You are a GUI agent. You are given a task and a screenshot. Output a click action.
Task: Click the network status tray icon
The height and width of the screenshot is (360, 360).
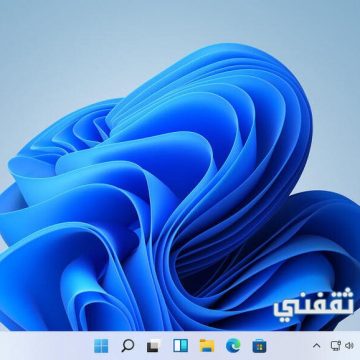(336, 346)
